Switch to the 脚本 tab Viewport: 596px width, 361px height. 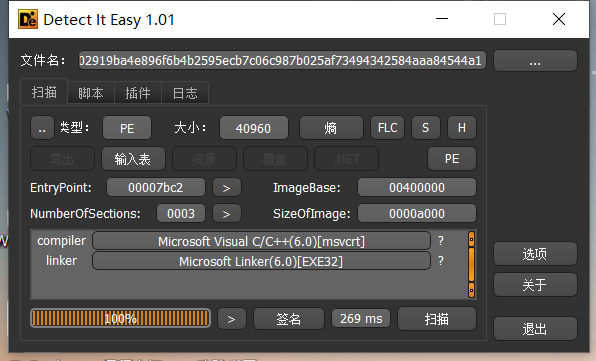[91, 93]
